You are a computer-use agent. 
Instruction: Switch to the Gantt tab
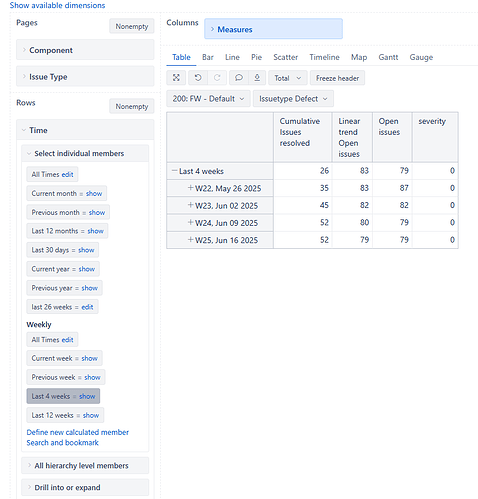388,57
